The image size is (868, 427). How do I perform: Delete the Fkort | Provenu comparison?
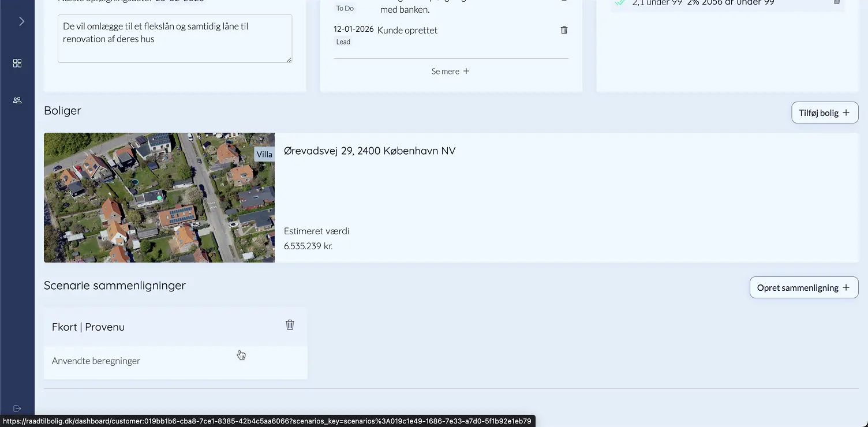pyautogui.click(x=290, y=325)
